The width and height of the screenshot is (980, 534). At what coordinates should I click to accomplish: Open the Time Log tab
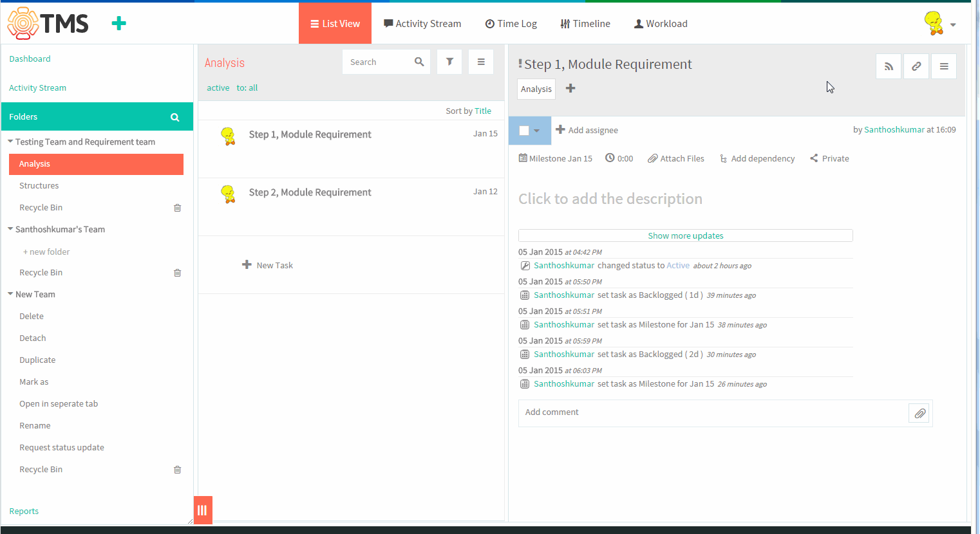511,23
